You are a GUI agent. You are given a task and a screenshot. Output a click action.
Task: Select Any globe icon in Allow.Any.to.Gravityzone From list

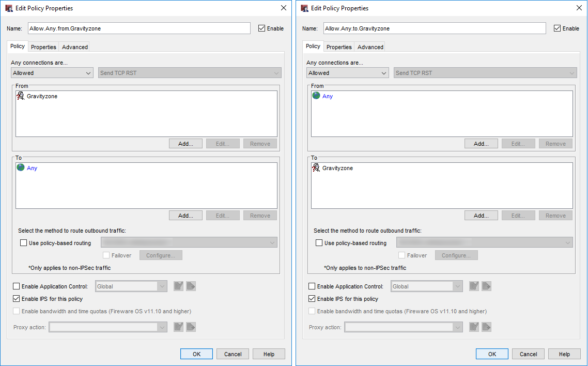[x=316, y=96]
